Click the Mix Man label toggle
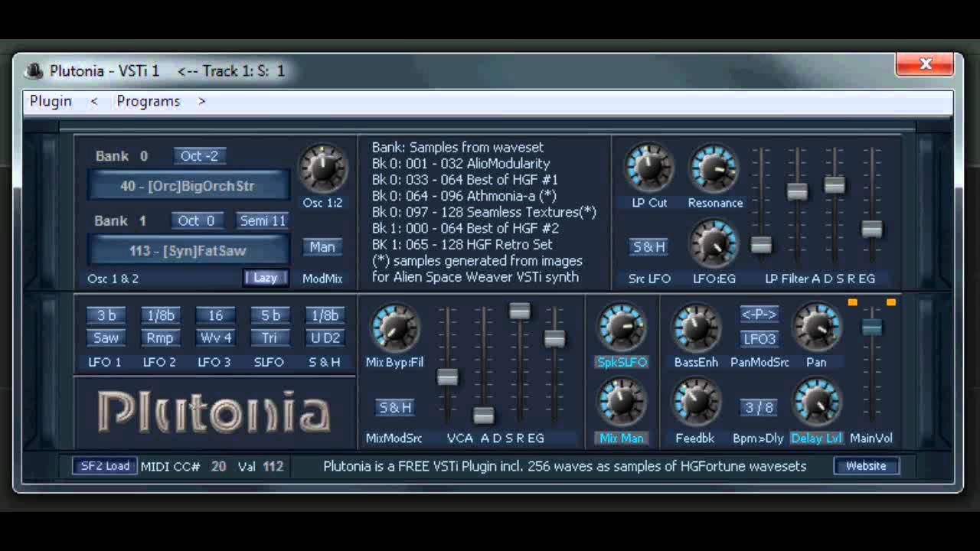980x551 pixels. [622, 438]
